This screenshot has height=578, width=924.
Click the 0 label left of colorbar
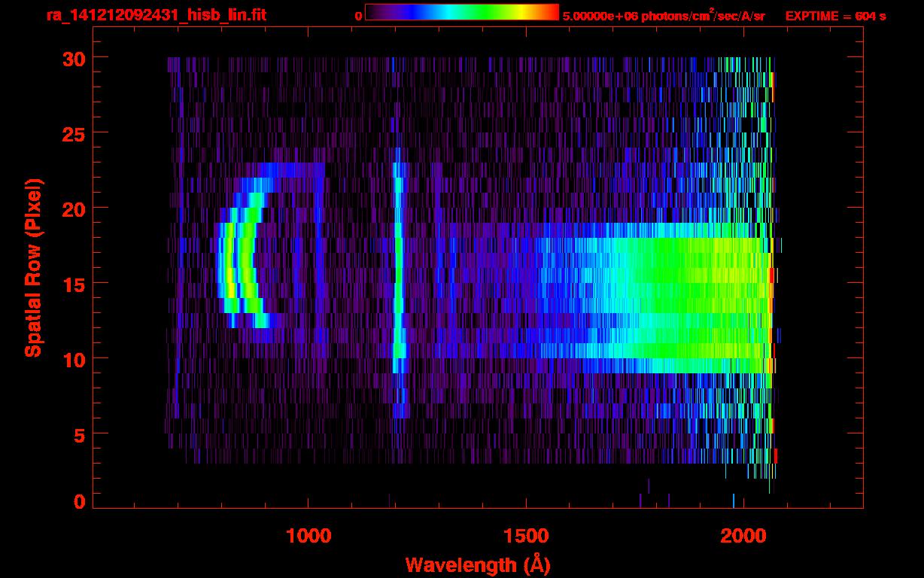pyautogui.click(x=358, y=16)
